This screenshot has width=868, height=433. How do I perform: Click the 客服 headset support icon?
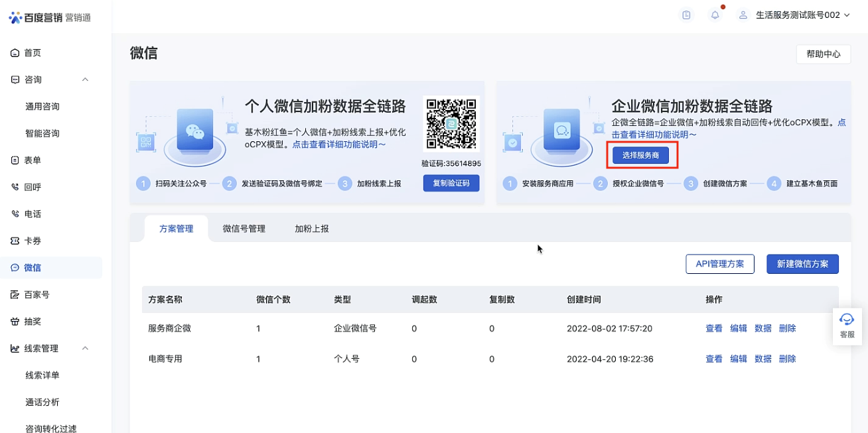click(847, 320)
